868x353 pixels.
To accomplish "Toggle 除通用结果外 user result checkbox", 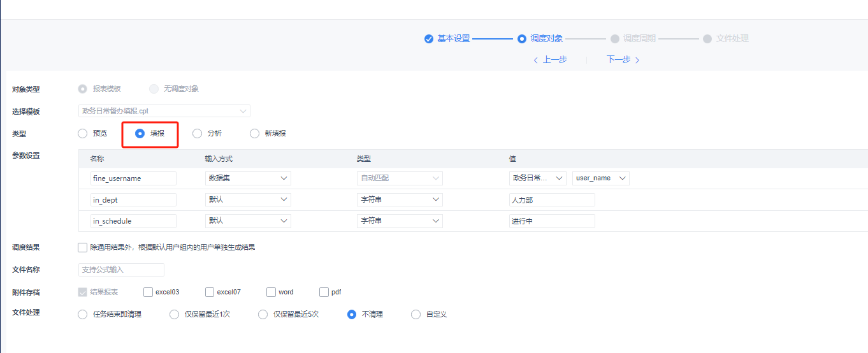I will 82,247.
